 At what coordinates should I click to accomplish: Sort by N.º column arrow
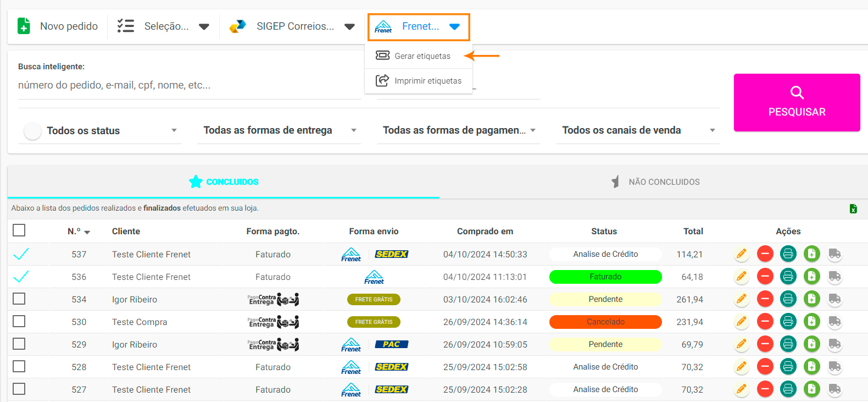(87, 232)
